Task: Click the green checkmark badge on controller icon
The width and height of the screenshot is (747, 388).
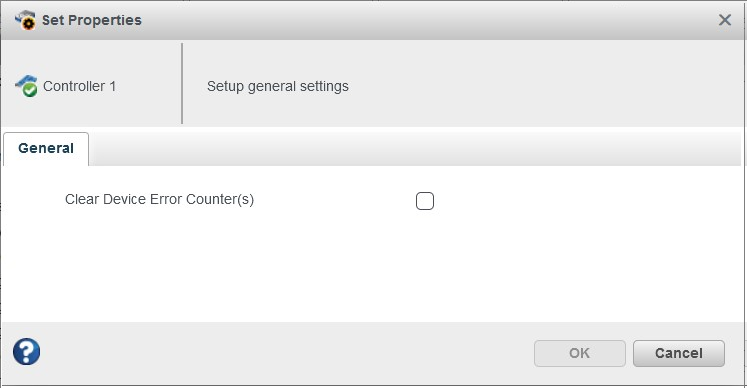Action: tap(30, 90)
